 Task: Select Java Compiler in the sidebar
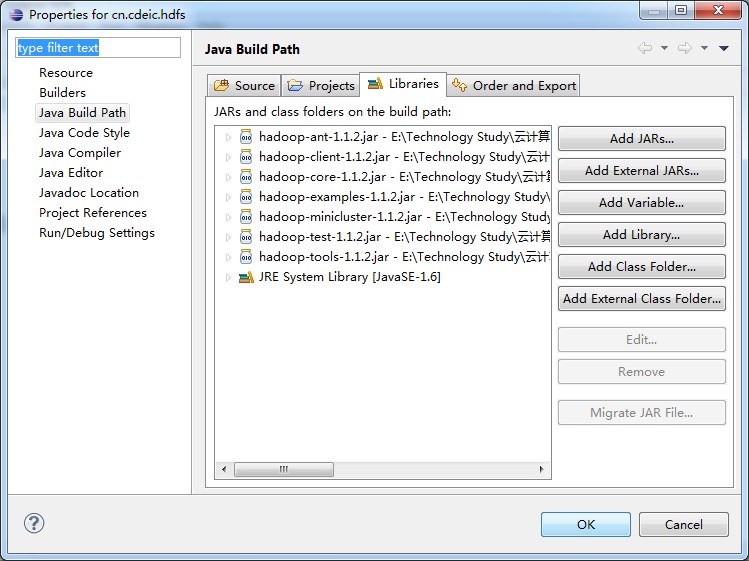click(x=80, y=153)
